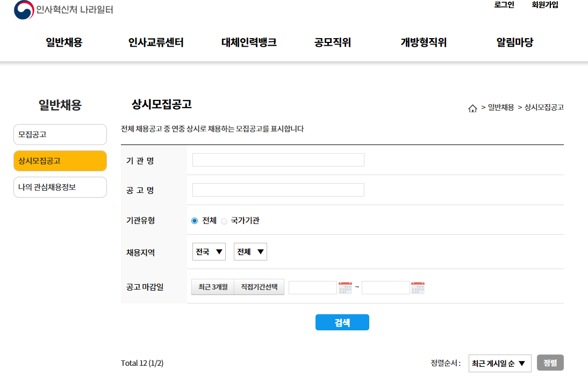Viewport: 588px width, 376px height.
Task: Select the 공모직위 menu item
Action: pyautogui.click(x=331, y=43)
